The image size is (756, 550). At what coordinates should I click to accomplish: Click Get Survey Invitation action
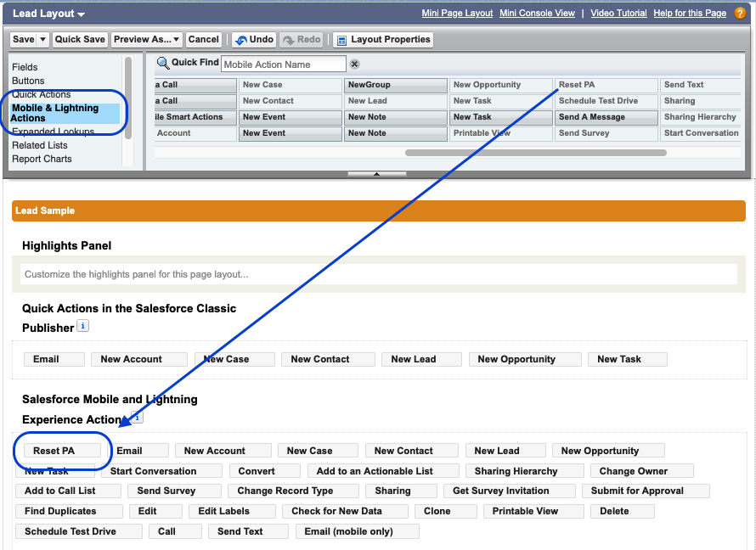509,491
